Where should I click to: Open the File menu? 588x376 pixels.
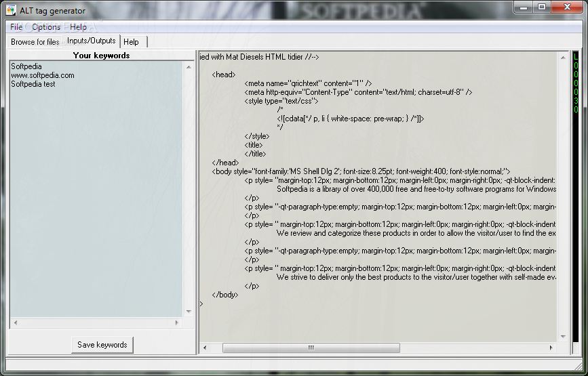[x=16, y=27]
